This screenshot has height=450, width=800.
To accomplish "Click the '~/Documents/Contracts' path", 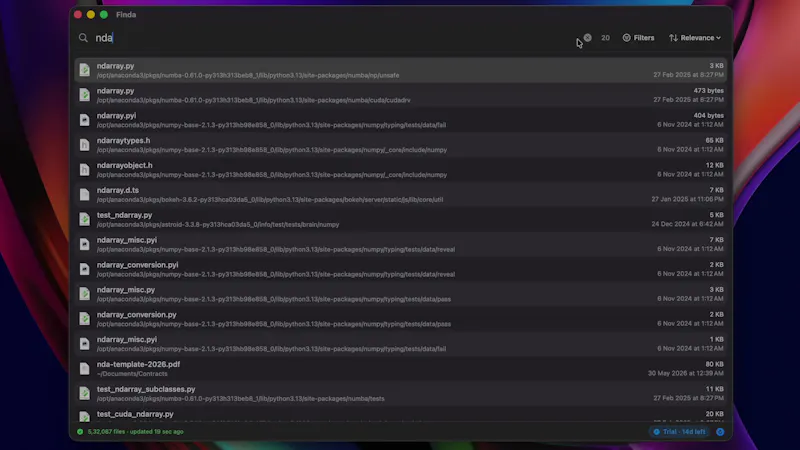I will coord(132,373).
